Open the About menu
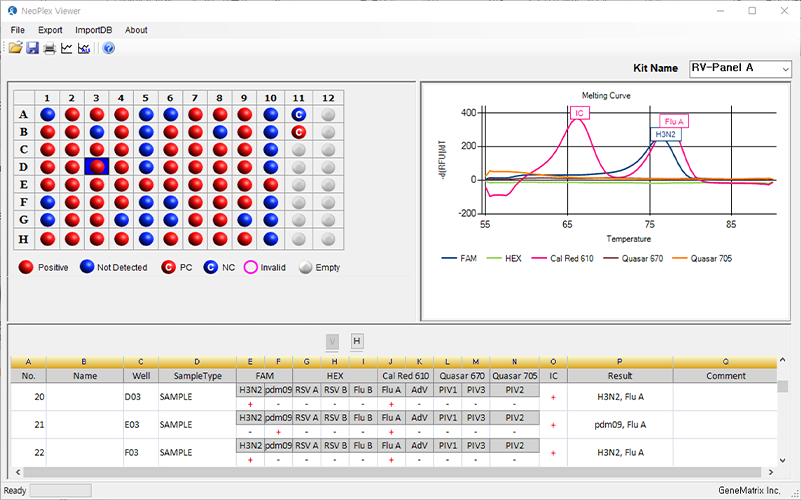This screenshot has width=801, height=500. [136, 30]
